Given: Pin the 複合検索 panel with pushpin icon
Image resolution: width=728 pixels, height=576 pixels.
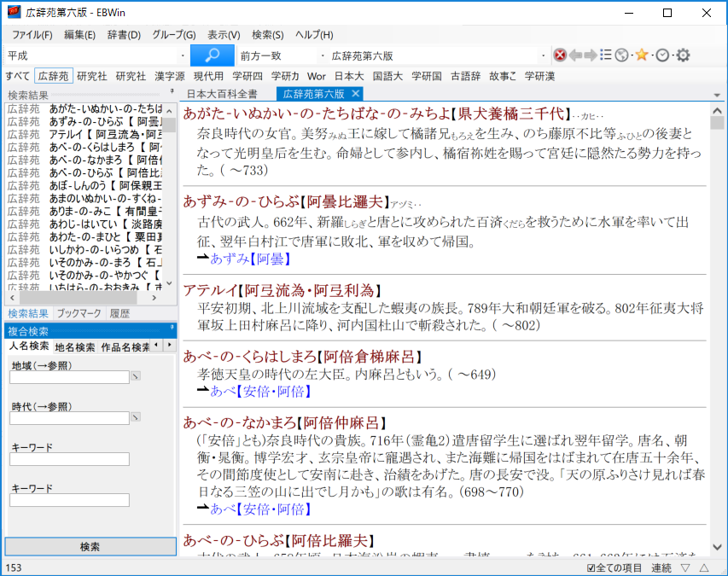Looking at the screenshot, I should (x=172, y=328).
